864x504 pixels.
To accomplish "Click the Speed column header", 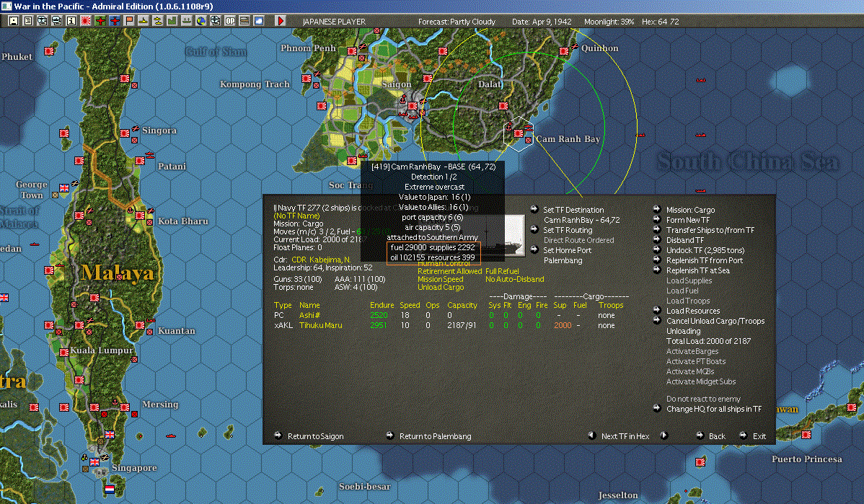I will 410,305.
